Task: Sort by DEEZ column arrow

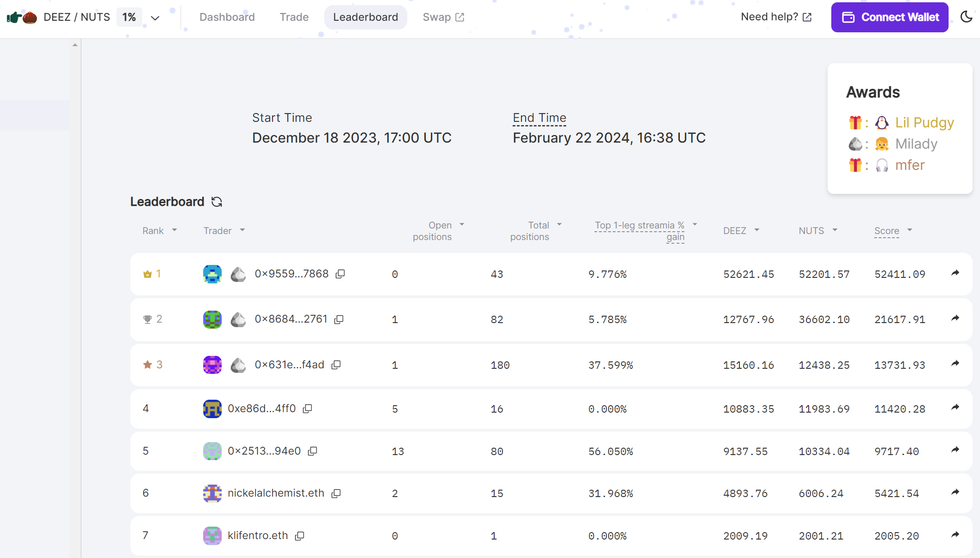Action: [757, 230]
